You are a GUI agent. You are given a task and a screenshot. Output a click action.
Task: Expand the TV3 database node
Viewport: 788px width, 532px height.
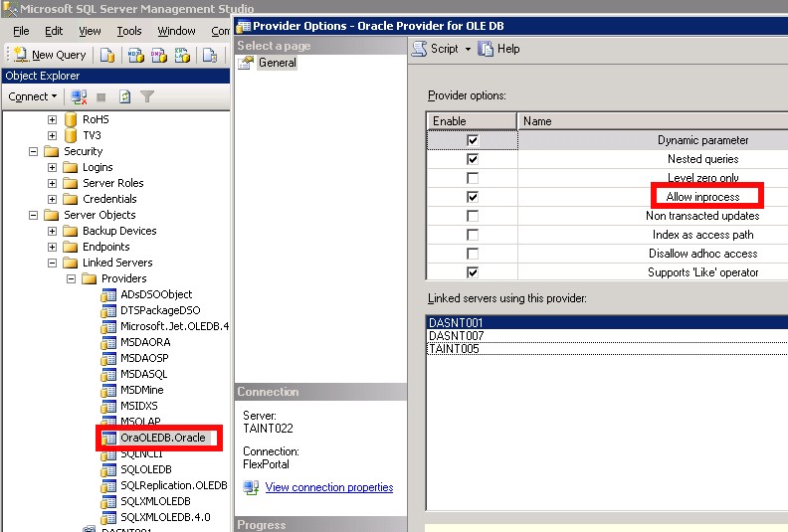(x=53, y=135)
